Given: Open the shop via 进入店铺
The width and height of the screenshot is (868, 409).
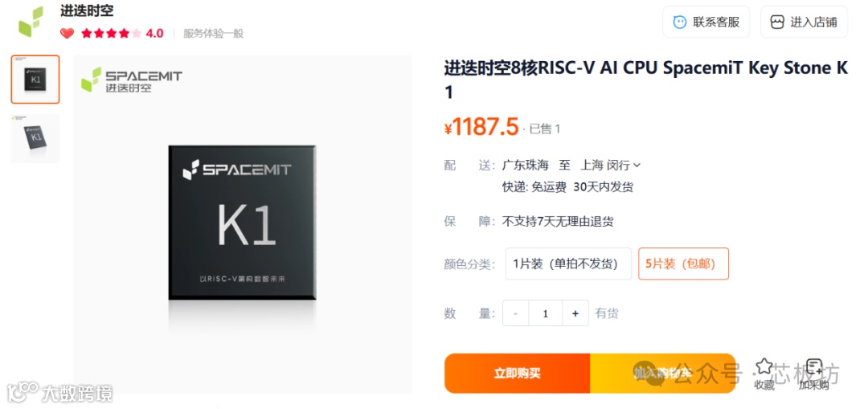Looking at the screenshot, I should tap(804, 22).
